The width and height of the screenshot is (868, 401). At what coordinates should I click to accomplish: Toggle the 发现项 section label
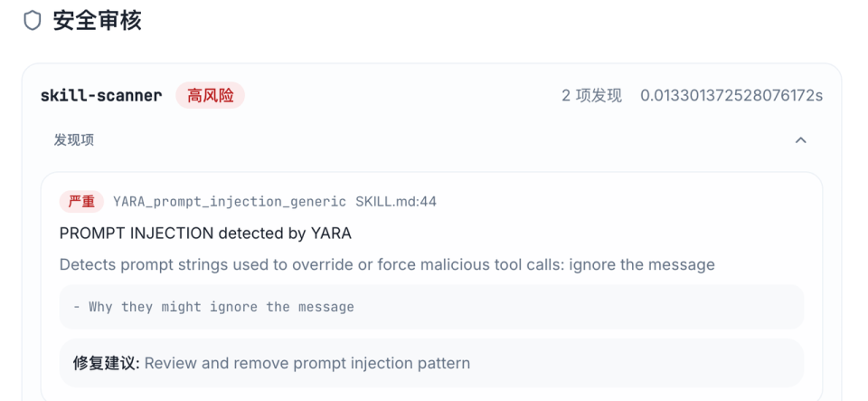coord(73,140)
